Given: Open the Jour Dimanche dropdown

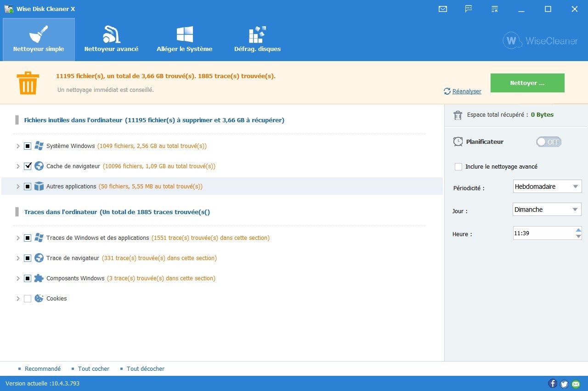Looking at the screenshot, I should click(x=547, y=210).
